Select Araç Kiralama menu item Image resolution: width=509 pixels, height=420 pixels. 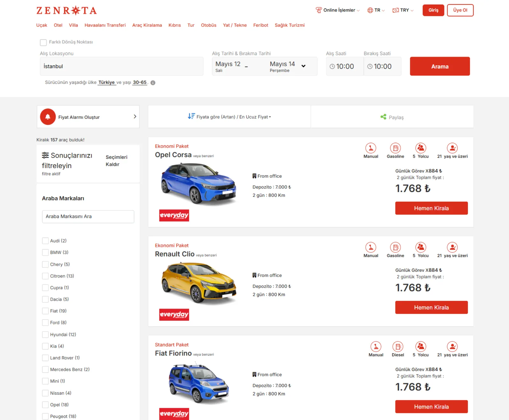[x=147, y=25]
